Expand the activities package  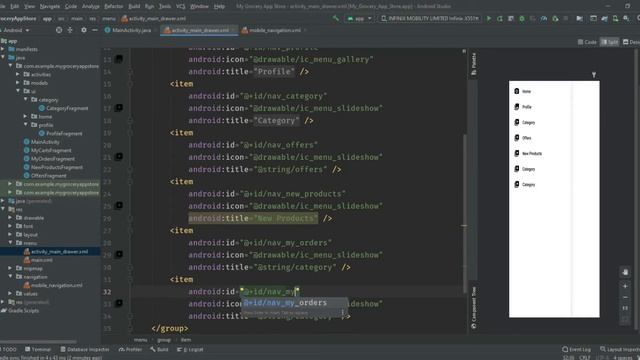(18, 74)
